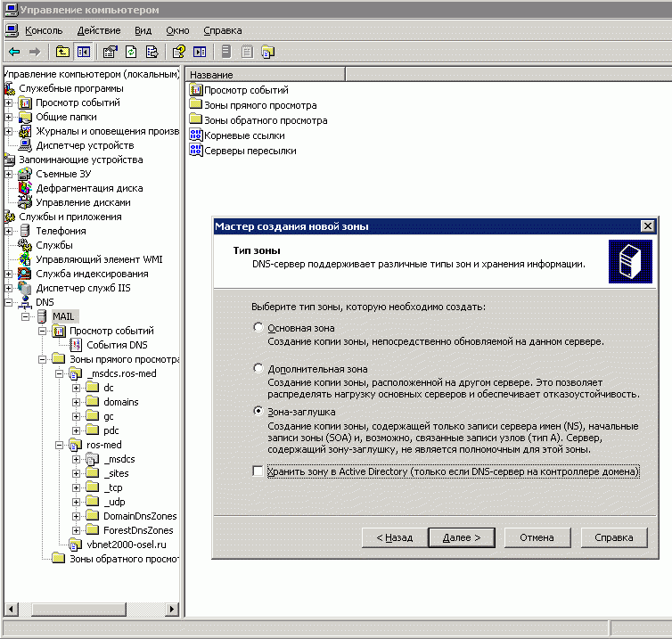This screenshot has height=639, width=672.
Task: Toggle the show/hide console tree icon
Action: click(84, 52)
